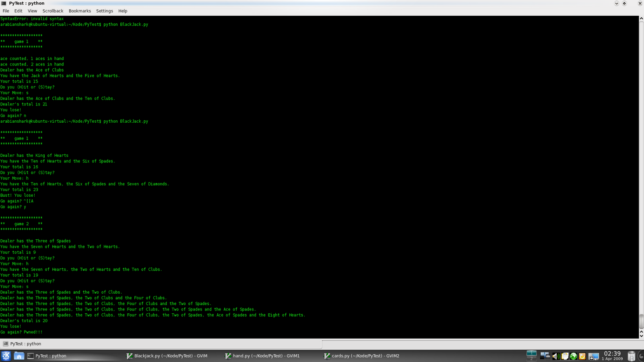Screen dimensions: 644x362
Task: Open the Bookmarks menu
Action: pos(80,11)
